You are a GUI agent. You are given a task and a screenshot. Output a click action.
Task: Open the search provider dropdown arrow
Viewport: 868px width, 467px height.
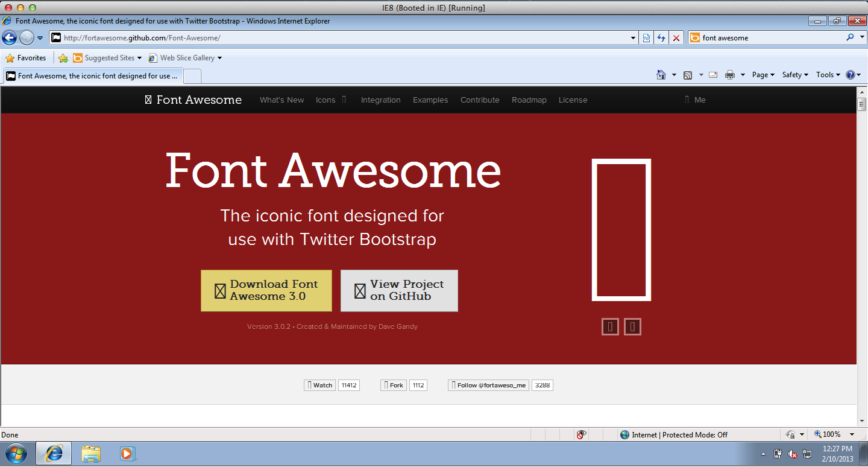(861, 37)
